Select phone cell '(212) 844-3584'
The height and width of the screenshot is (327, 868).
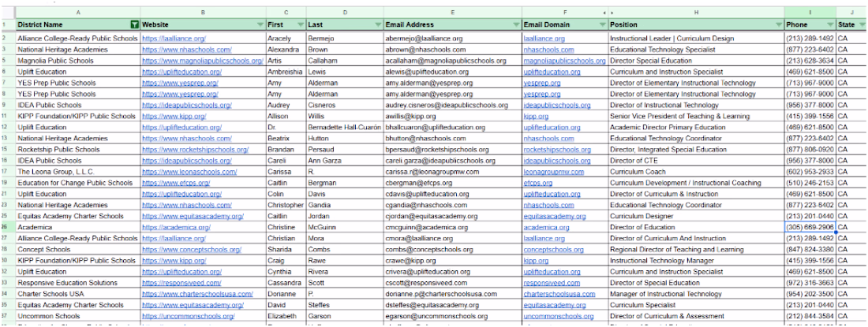coord(810,316)
